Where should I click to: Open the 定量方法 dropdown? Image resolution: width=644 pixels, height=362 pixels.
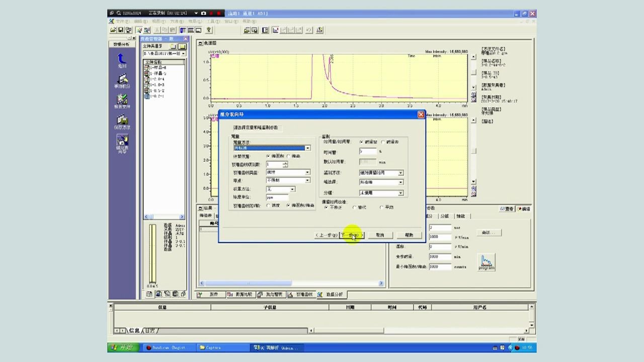point(307,148)
